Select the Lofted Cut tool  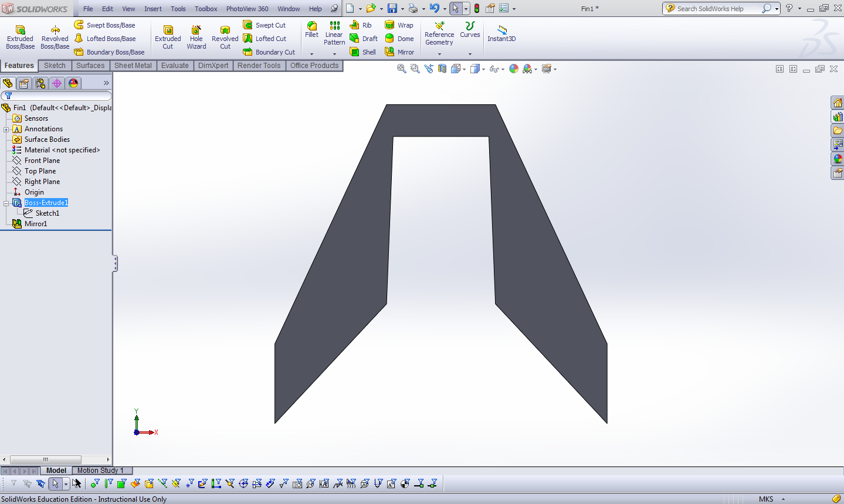(265, 39)
